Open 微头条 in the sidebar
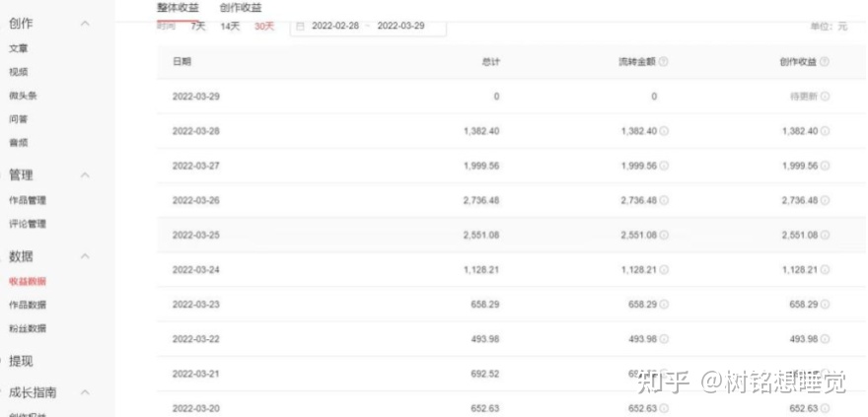 tap(23, 96)
